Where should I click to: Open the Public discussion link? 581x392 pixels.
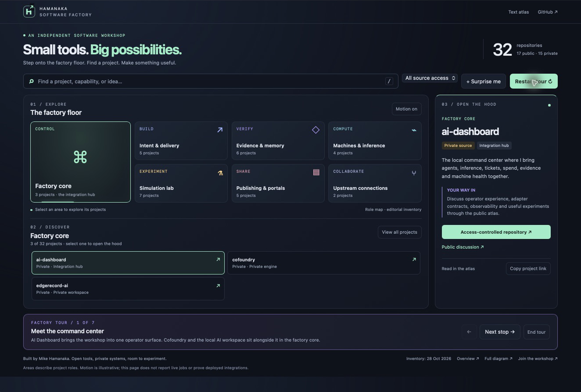tap(462, 247)
